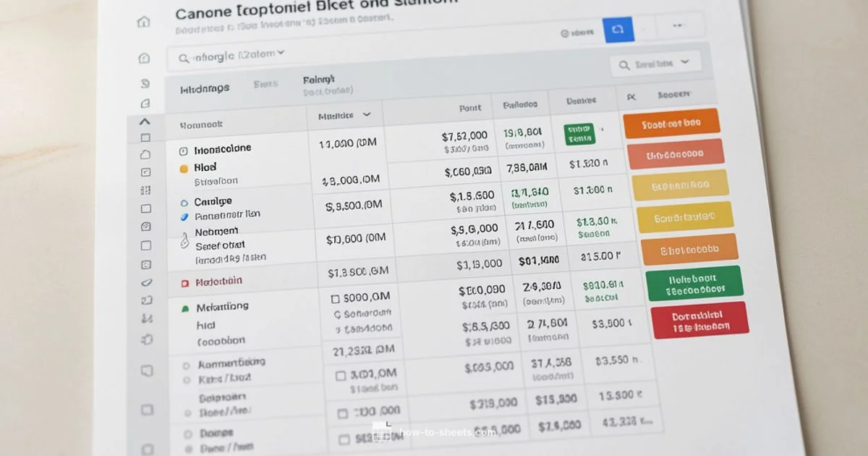Viewport: 868px width, 456px height.
Task: Click the green button in right-side column
Action: (694, 283)
